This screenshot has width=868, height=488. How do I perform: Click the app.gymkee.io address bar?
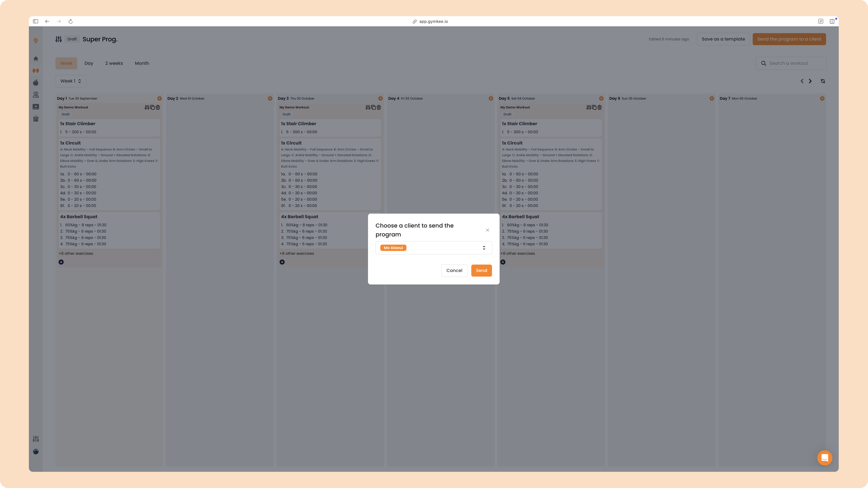click(430, 21)
